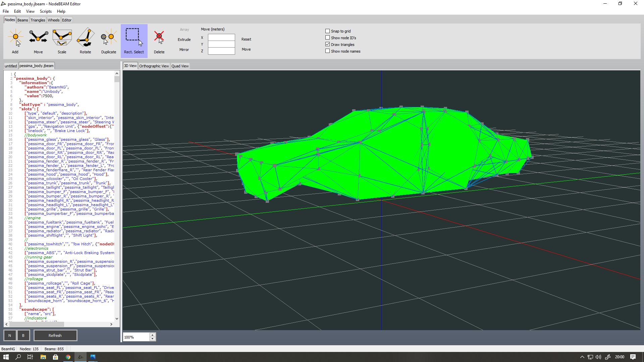
Task: Select the Add node tool
Action: pyautogui.click(x=15, y=41)
